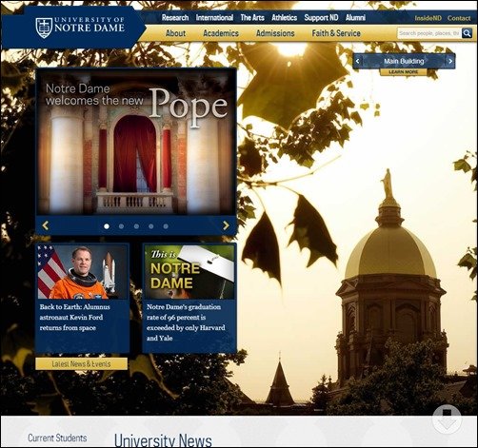The height and width of the screenshot is (448, 478).
Task: Open the Alumni menu item
Action: pyautogui.click(x=355, y=18)
